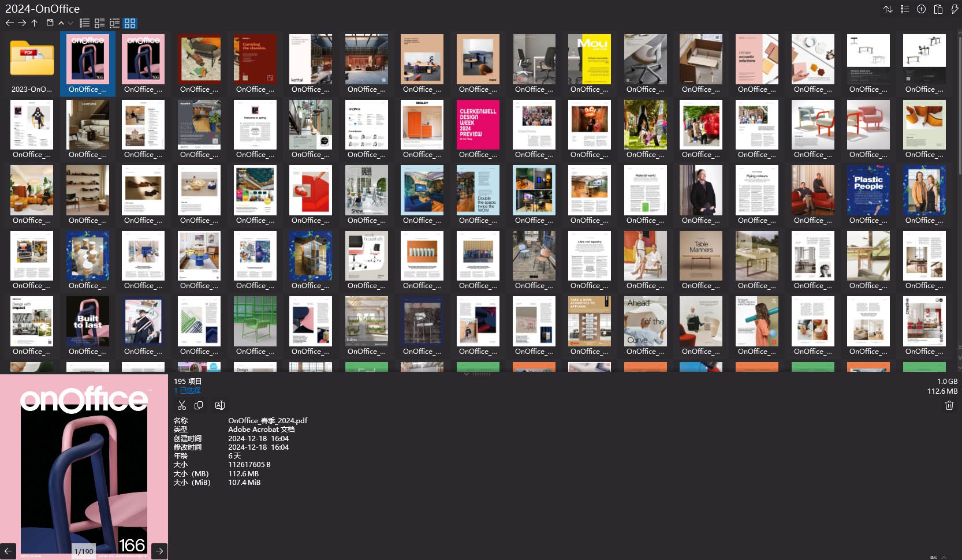Select the Plastic People blue page thumbnail
The height and width of the screenshot is (560, 962).
click(868, 190)
